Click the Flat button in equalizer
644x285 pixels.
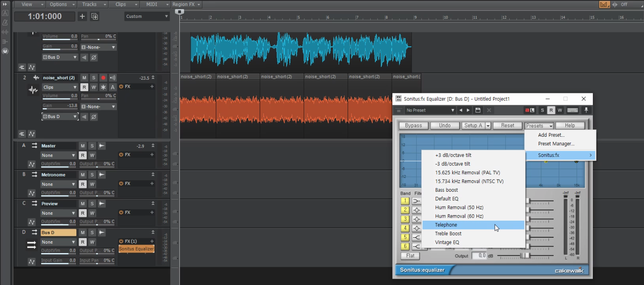[410, 256]
